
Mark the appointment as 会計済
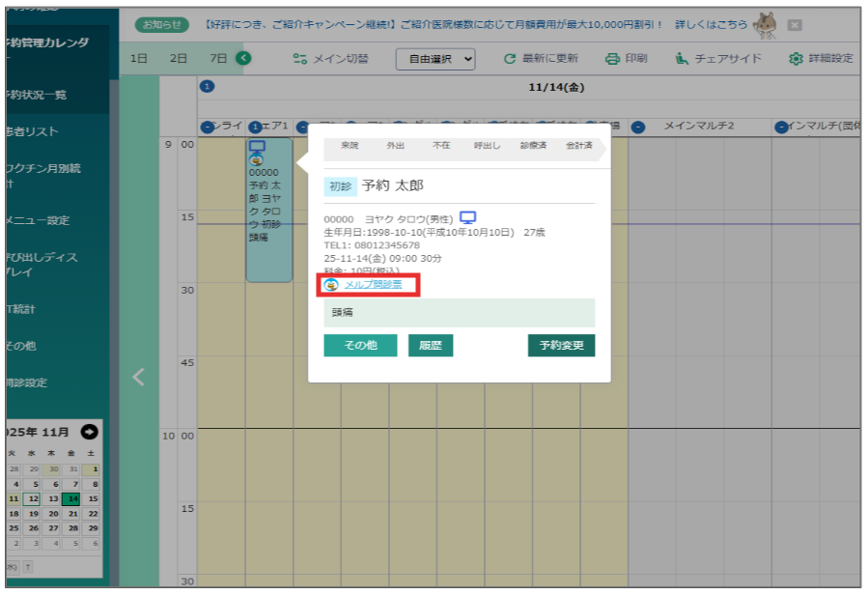click(578, 145)
